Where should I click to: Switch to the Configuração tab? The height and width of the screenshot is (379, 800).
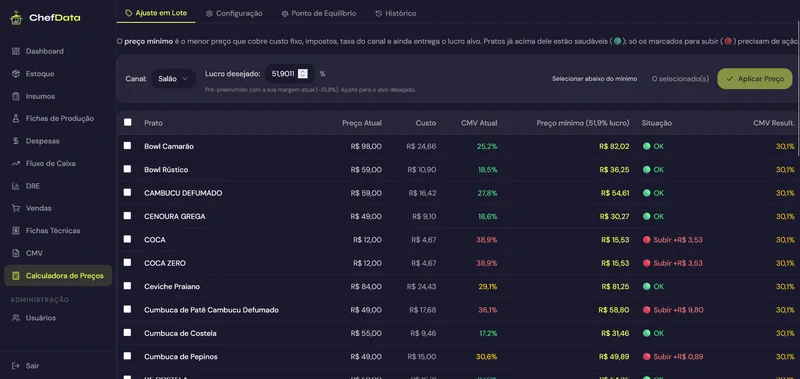[x=234, y=13]
